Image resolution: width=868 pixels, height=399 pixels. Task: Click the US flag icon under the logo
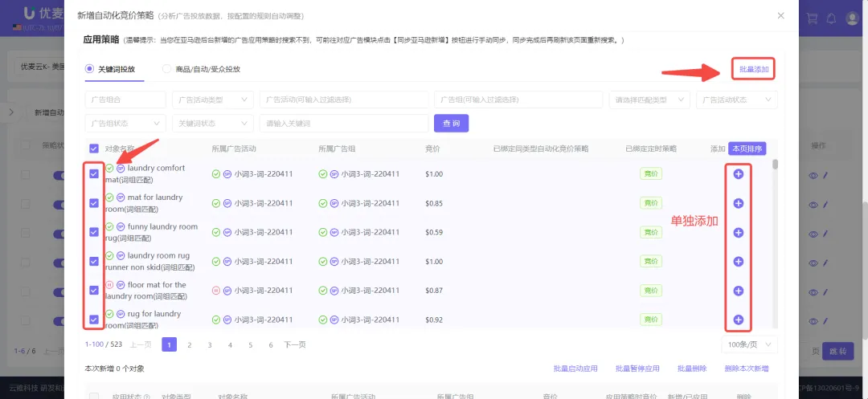point(17,27)
